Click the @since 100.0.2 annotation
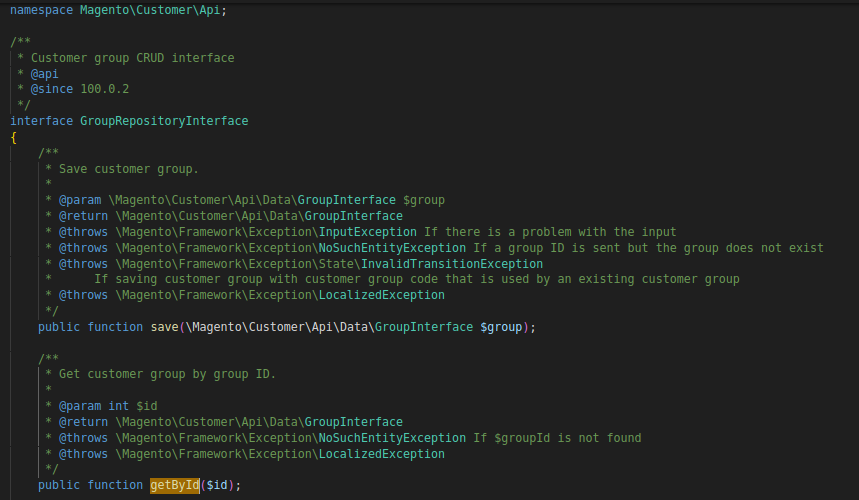The width and height of the screenshot is (859, 500). [80, 89]
